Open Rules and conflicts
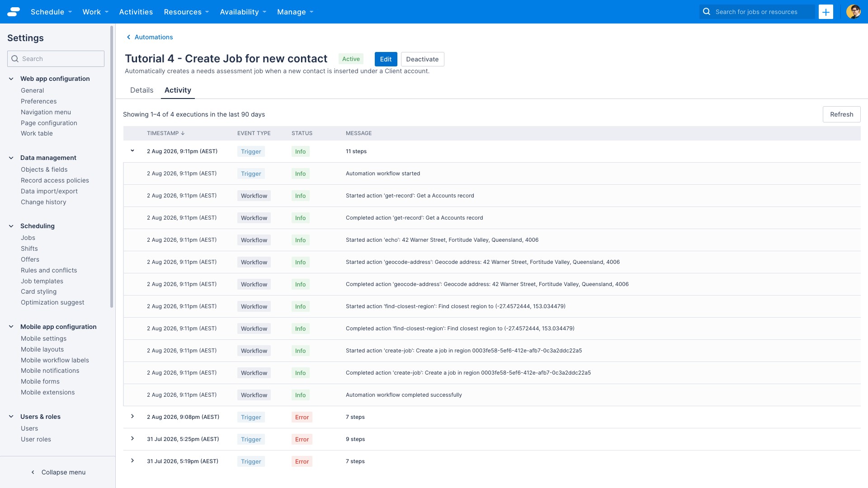Image resolution: width=868 pixels, height=488 pixels. [x=49, y=270]
